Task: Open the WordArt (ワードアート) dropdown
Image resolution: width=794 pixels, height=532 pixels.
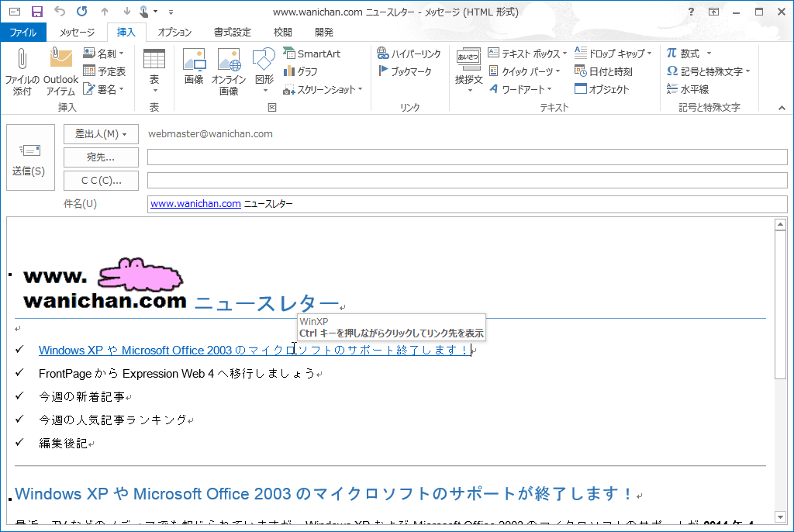Action: pyautogui.click(x=520, y=89)
